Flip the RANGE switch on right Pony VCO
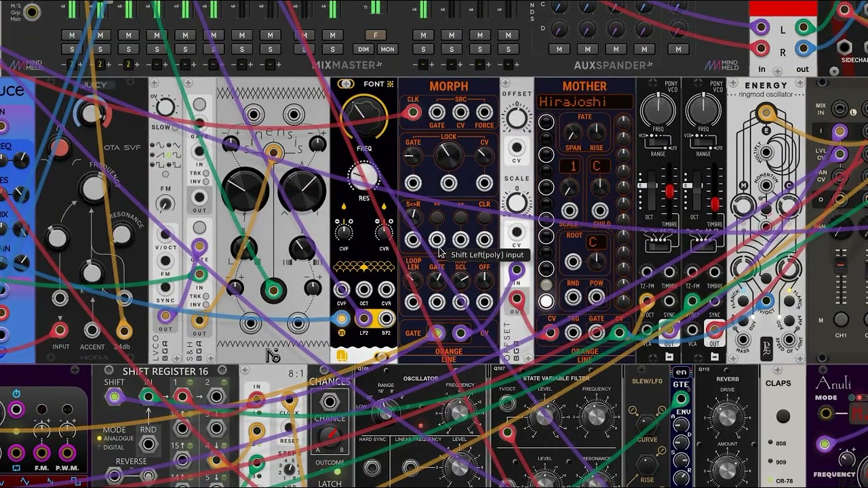 (703, 143)
